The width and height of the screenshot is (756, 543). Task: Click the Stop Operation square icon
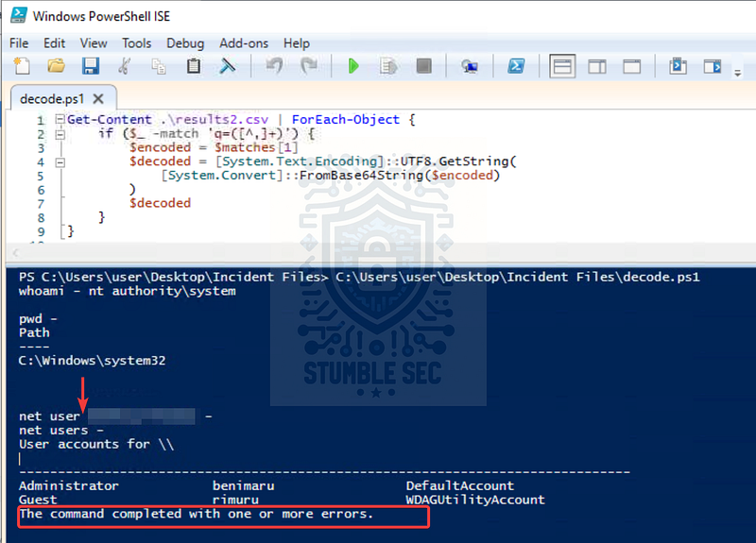pyautogui.click(x=423, y=65)
